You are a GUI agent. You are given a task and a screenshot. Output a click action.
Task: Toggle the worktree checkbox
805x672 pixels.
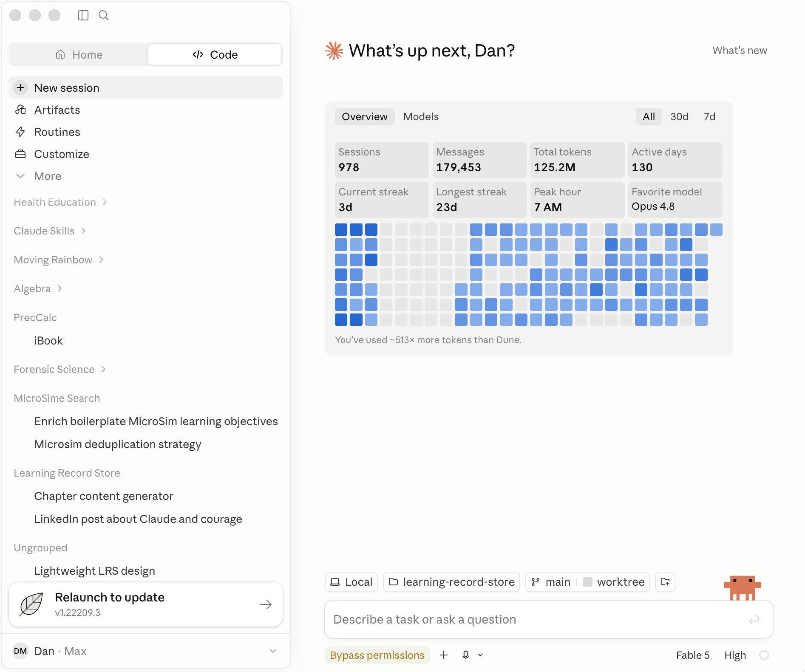tap(587, 582)
